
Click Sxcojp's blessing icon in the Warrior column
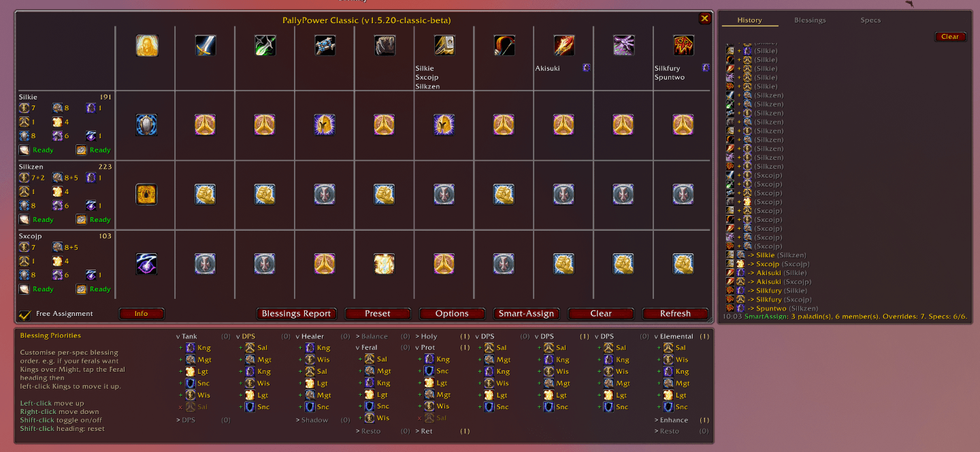click(x=206, y=264)
